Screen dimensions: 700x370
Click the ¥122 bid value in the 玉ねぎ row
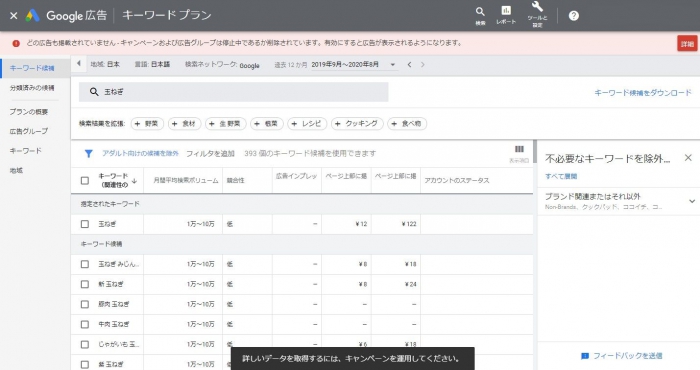408,224
